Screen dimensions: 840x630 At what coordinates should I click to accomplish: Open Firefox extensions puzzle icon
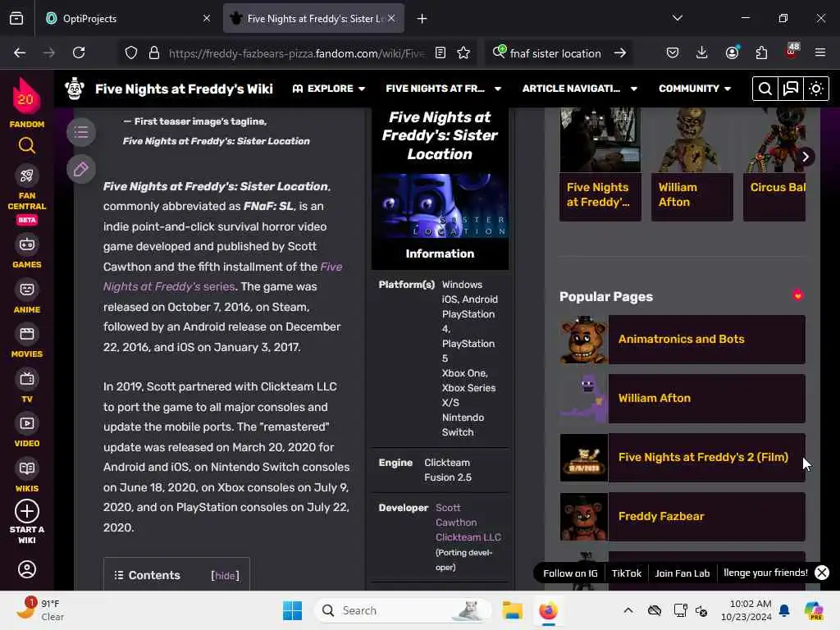[761, 52]
